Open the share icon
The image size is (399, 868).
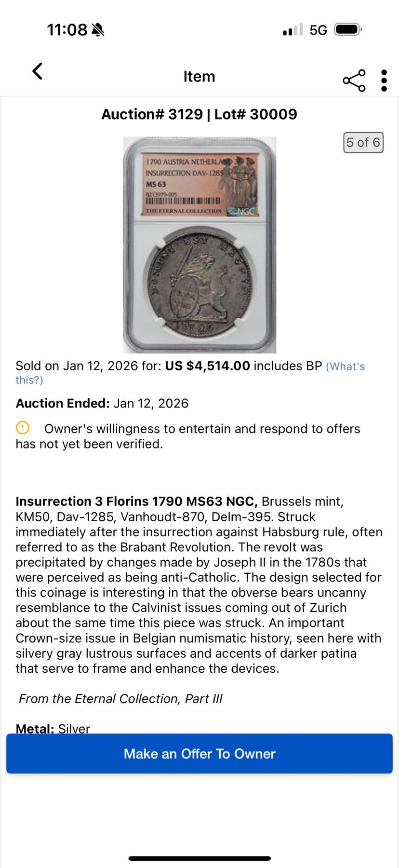click(354, 81)
